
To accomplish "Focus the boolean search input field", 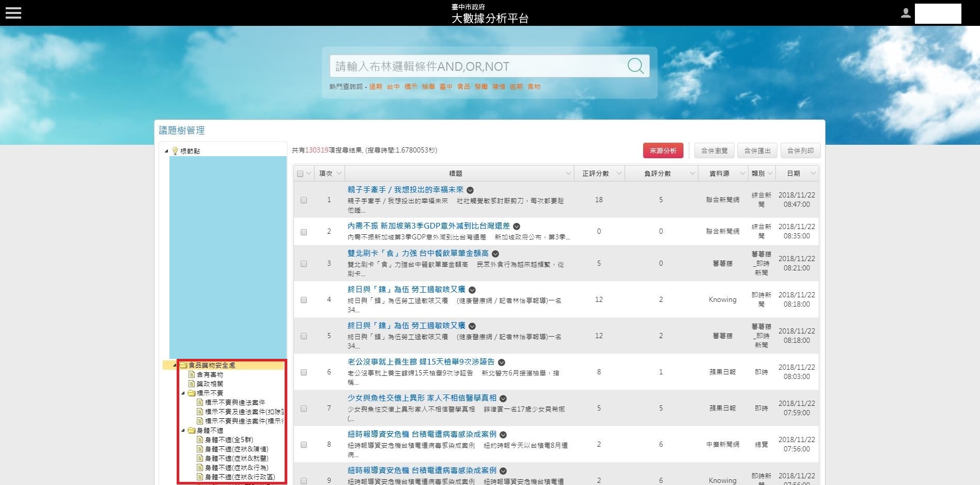I will [475, 66].
